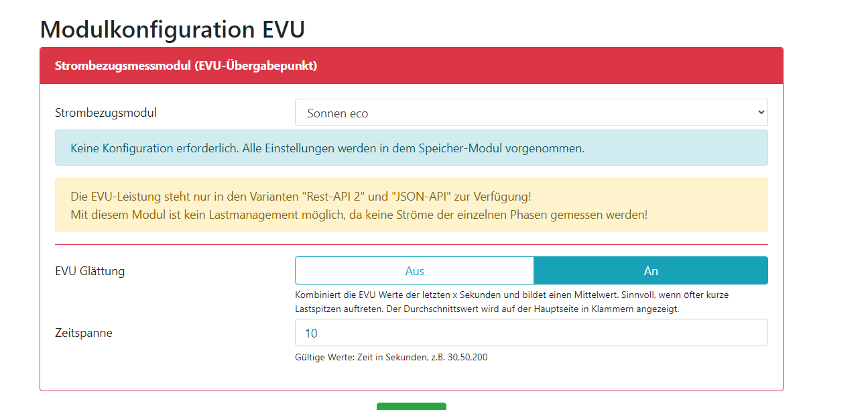Click the EVU Glättung label
868x410 pixels.
[90, 271]
